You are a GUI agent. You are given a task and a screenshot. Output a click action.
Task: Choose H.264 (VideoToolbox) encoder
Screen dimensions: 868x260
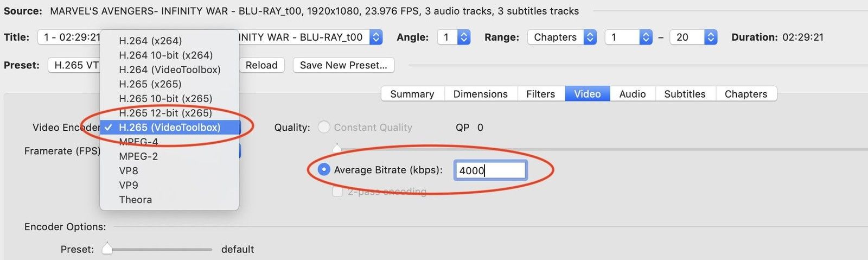tap(169, 69)
